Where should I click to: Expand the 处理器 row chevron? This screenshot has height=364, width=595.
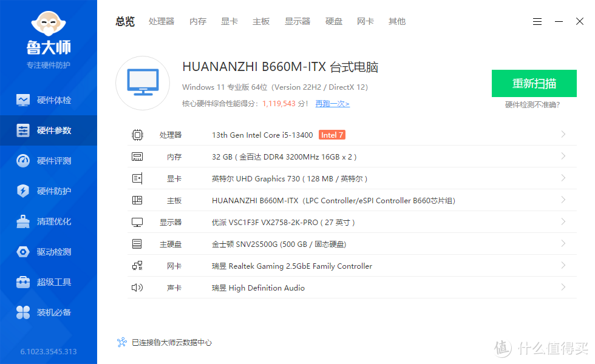point(563,134)
